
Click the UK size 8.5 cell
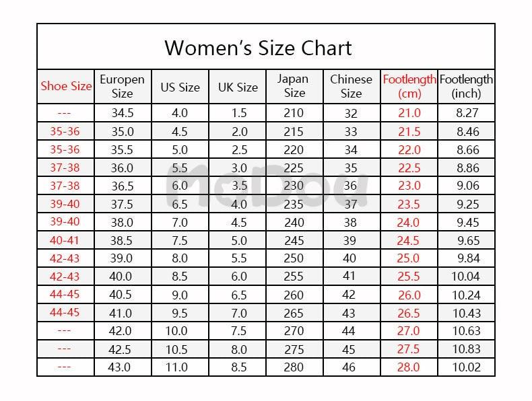(x=238, y=367)
